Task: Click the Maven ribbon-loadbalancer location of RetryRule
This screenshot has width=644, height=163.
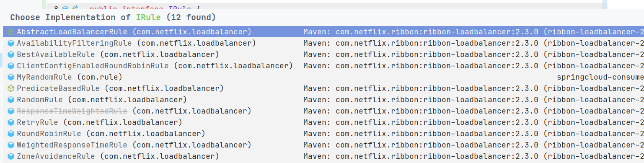Action: point(473,122)
